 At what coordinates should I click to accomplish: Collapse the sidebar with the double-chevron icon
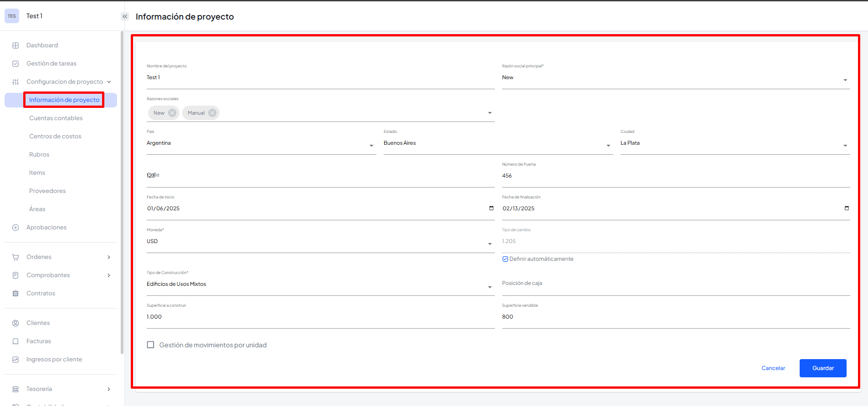[125, 16]
